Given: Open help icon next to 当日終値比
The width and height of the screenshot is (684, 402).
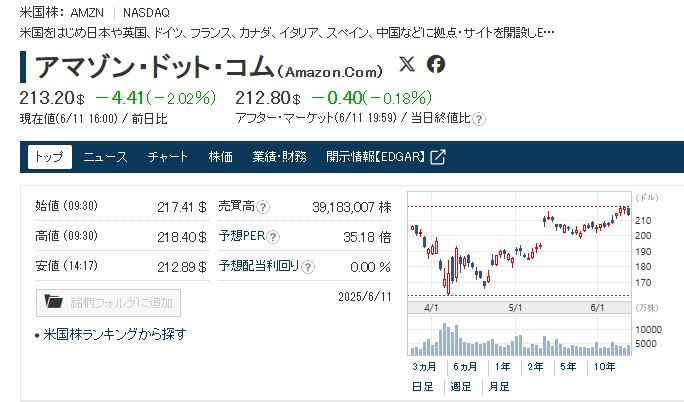Looking at the screenshot, I should click(479, 119).
